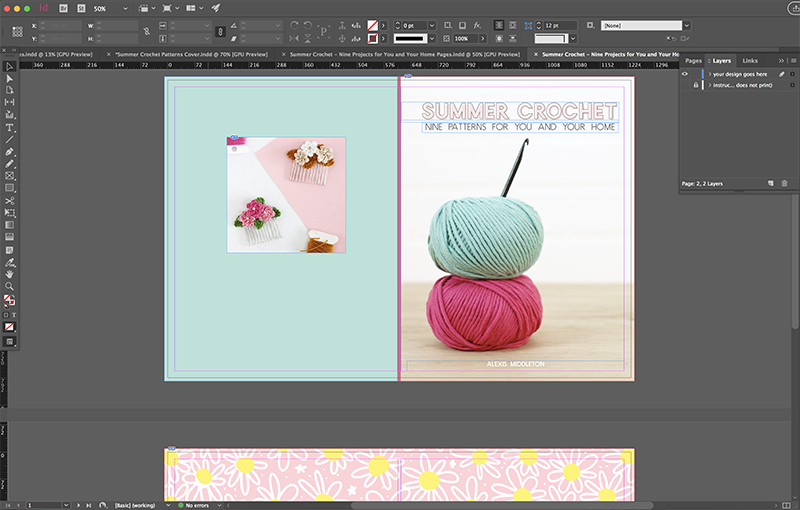The height and width of the screenshot is (510, 800).
Task: Toggle visibility eye of 'your design goes here' layer
Action: [685, 74]
